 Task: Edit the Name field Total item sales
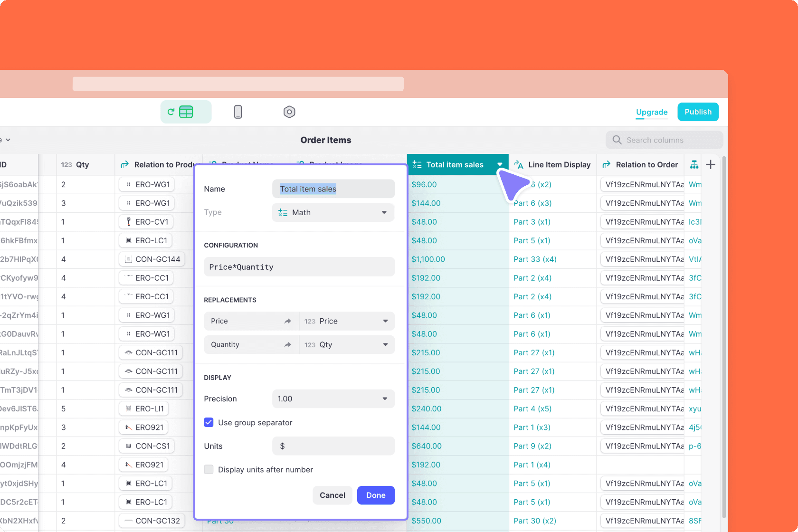333,189
